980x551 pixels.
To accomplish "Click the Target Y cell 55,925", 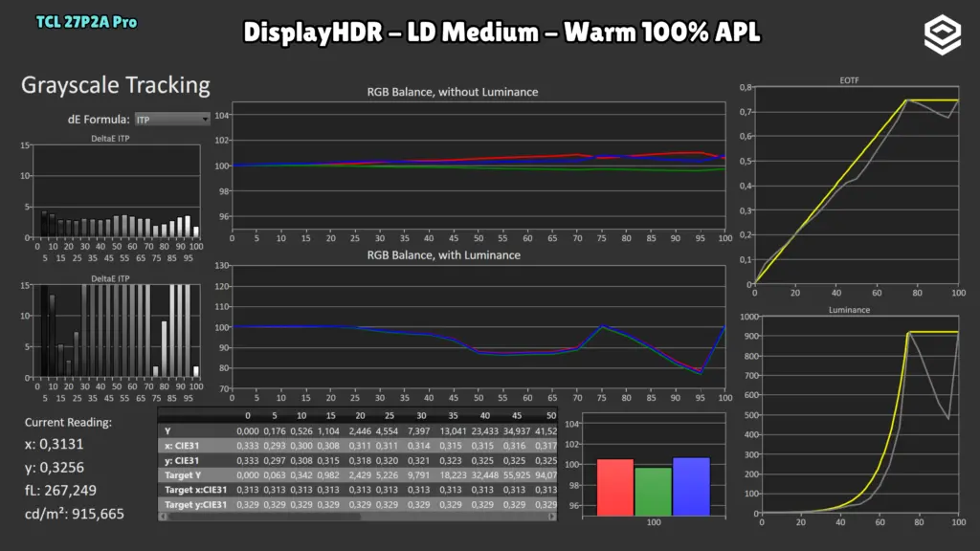I will pyautogui.click(x=517, y=474).
